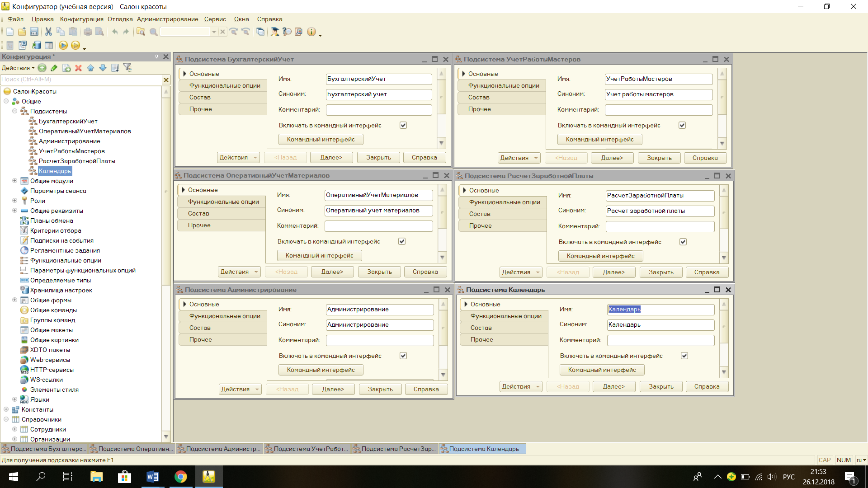This screenshot has width=868, height=488.
Task: Open the toolbar search field dropdown arrow
Action: pos(214,32)
